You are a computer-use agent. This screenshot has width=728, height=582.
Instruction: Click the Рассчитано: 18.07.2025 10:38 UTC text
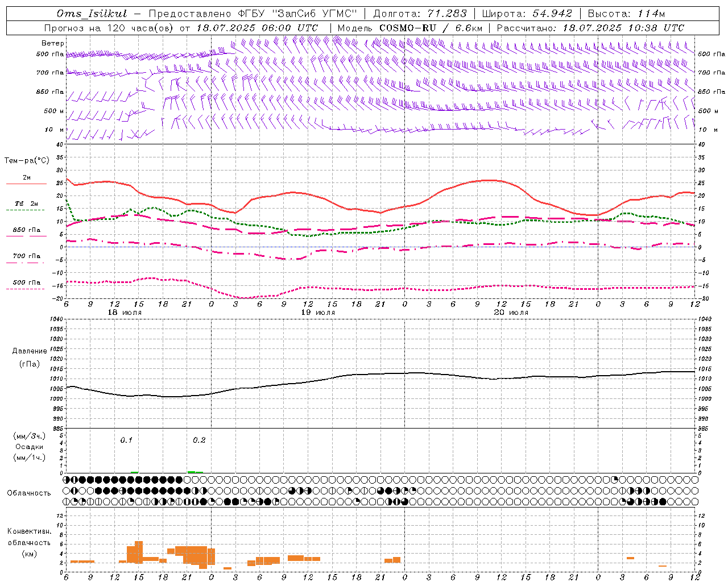tap(590, 28)
